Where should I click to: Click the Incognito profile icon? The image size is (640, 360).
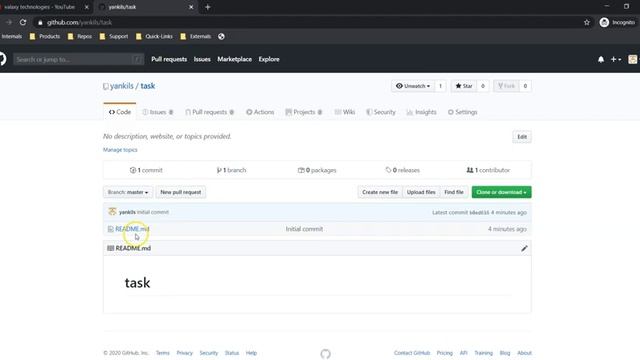pos(604,22)
